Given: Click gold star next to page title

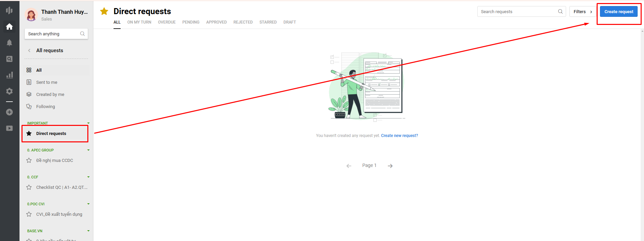Looking at the screenshot, I should 104,11.
